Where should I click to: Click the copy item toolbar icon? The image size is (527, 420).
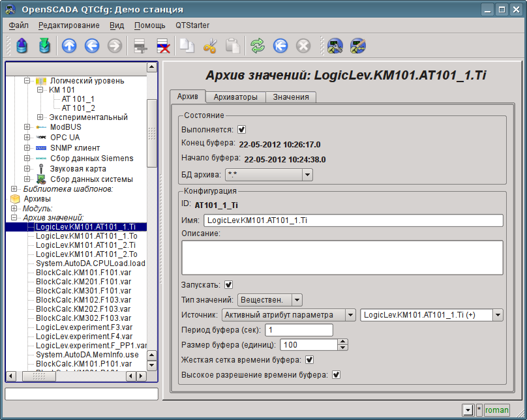(187, 46)
